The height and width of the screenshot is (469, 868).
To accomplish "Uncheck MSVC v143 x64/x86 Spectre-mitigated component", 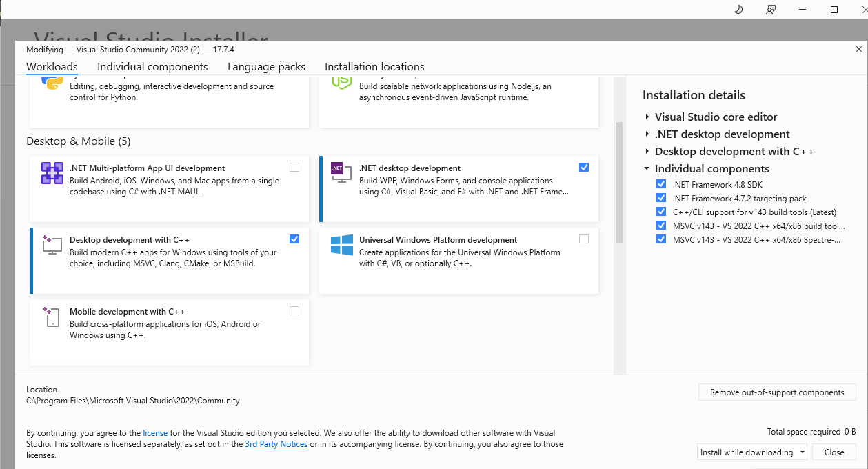I will [661, 239].
